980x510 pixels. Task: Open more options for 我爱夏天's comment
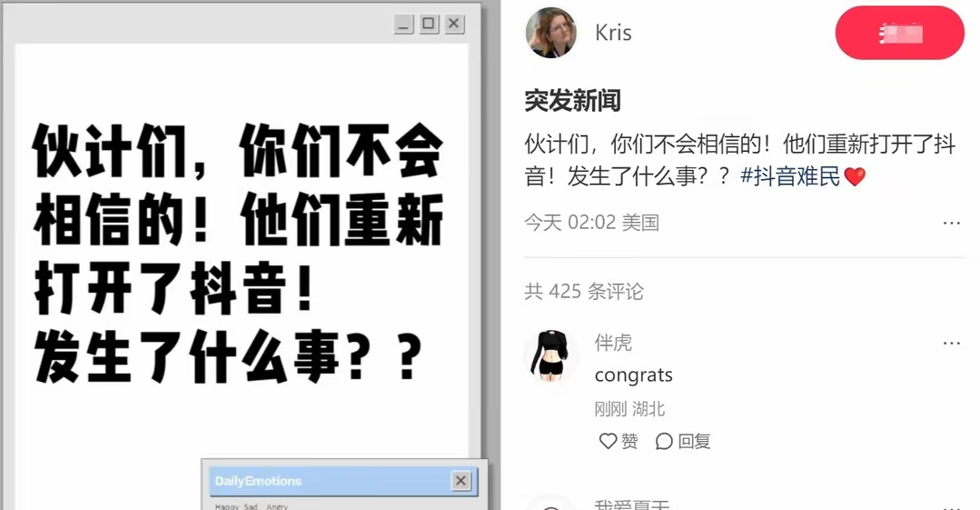[x=951, y=507]
